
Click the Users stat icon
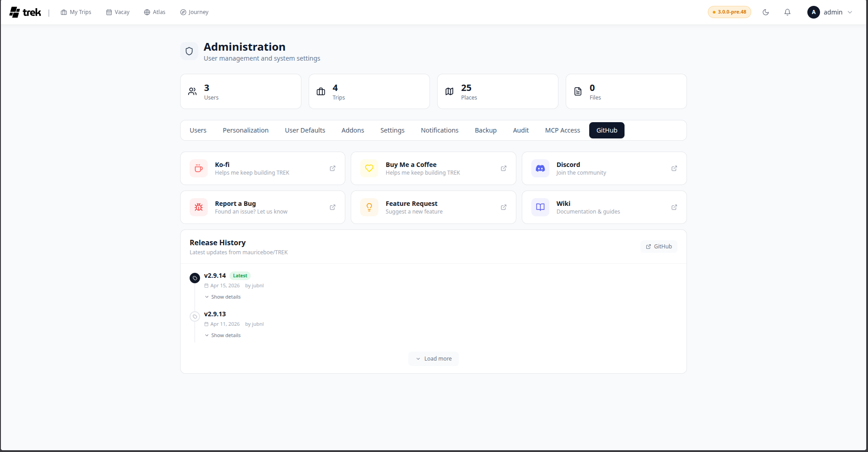click(192, 91)
